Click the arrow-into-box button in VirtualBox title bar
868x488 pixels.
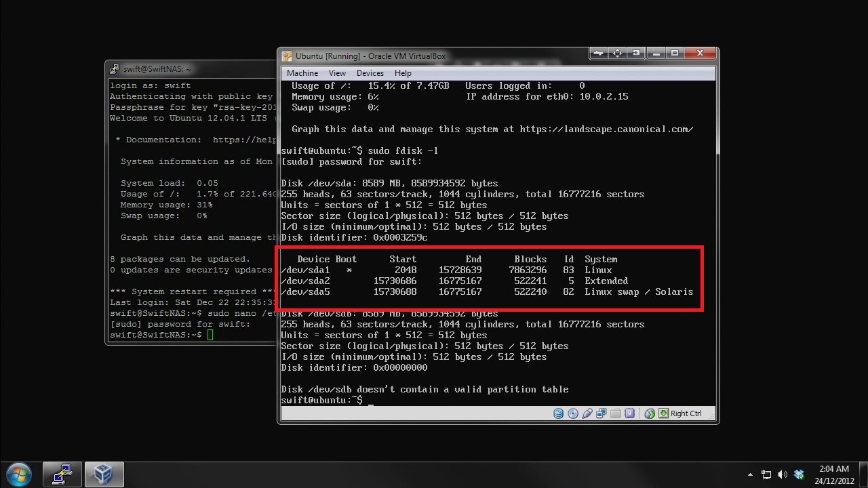635,54
